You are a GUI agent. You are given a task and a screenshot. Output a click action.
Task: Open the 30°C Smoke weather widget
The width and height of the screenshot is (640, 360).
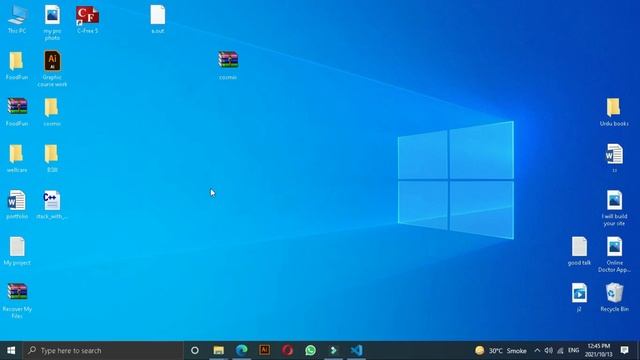click(x=501, y=350)
